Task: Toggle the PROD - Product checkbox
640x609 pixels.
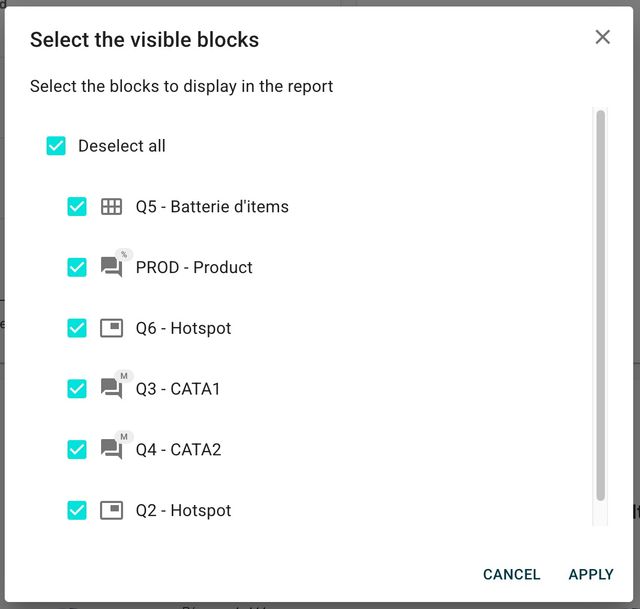Action: pos(77,267)
